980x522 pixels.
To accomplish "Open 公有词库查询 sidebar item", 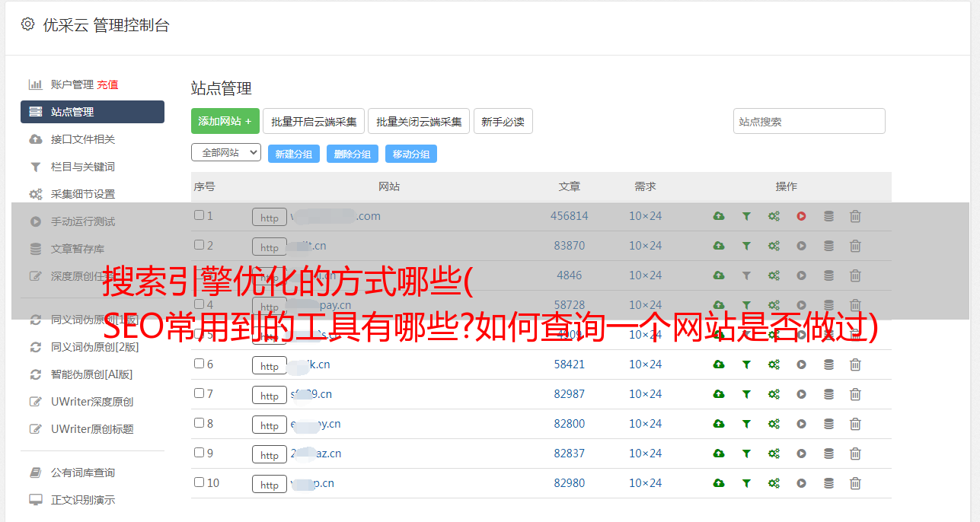I will pos(82,473).
